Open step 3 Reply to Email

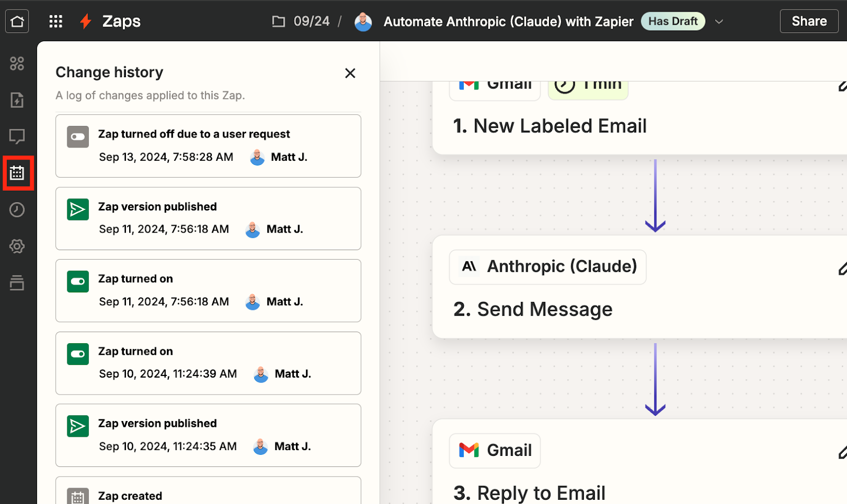tap(529, 493)
